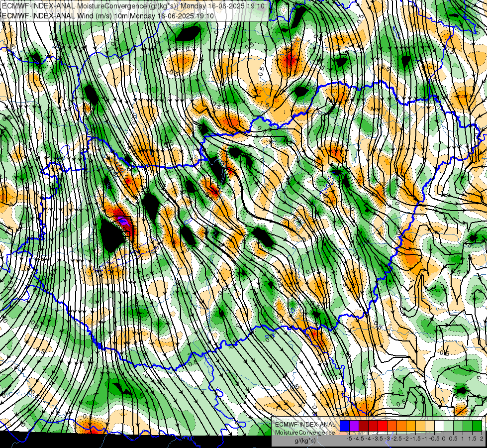This screenshot has width=487, height=448.
Task: Click legend text MoistureConvergence
Action: coord(305,433)
